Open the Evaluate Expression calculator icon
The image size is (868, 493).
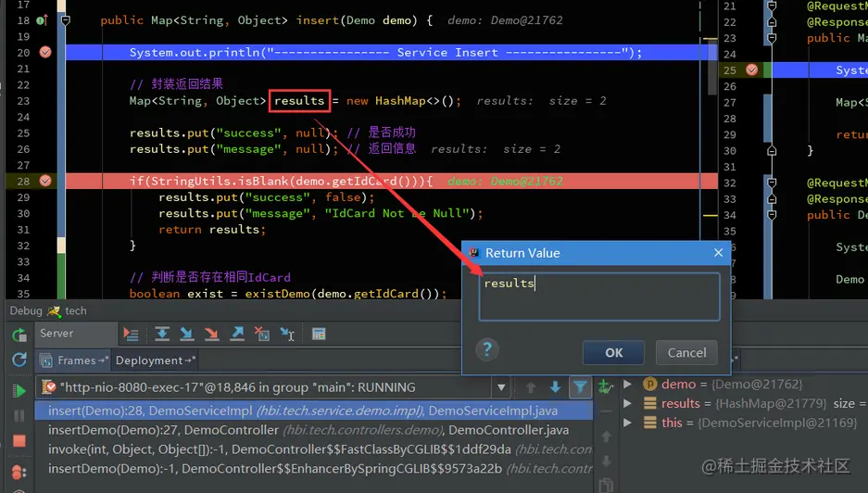(319, 334)
